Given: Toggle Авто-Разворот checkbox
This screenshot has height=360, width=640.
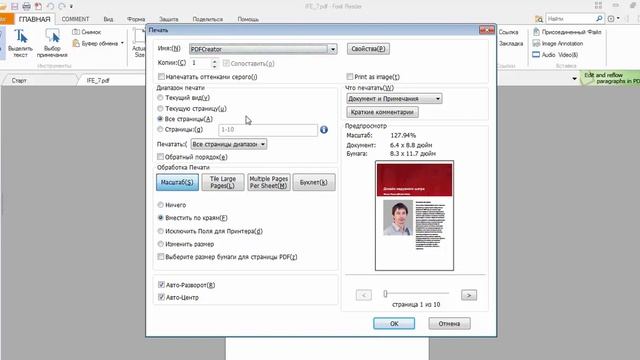Looking at the screenshot, I should (161, 285).
